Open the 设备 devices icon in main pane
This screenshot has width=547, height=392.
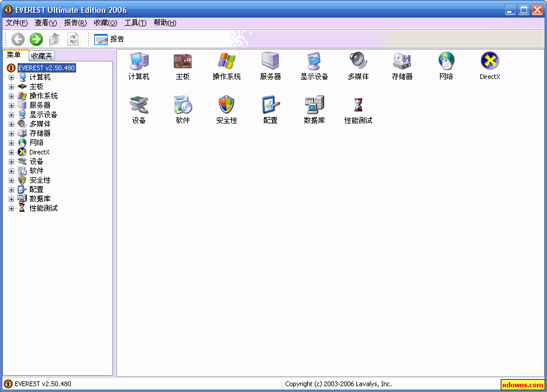point(139,110)
